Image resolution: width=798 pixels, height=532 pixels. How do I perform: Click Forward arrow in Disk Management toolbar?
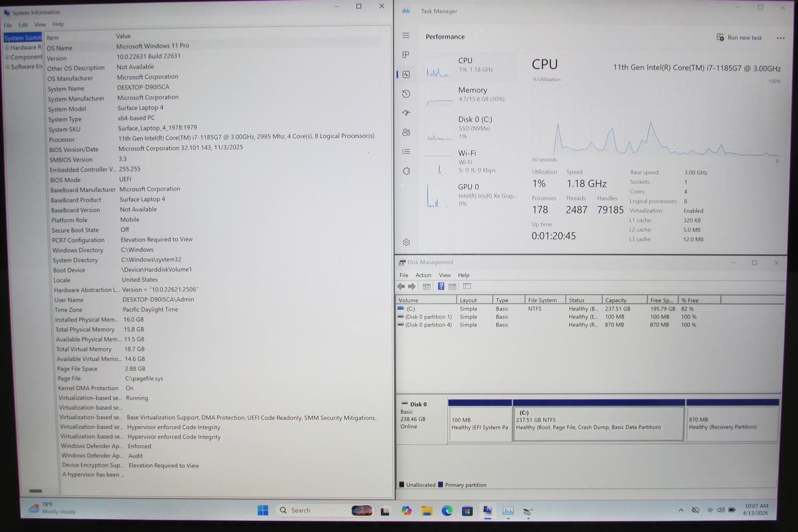(x=412, y=287)
